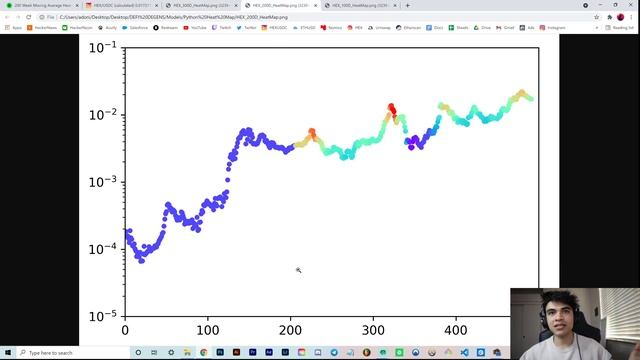Open the HEX bookmark
This screenshot has width=640, height=360.
pos(355,28)
